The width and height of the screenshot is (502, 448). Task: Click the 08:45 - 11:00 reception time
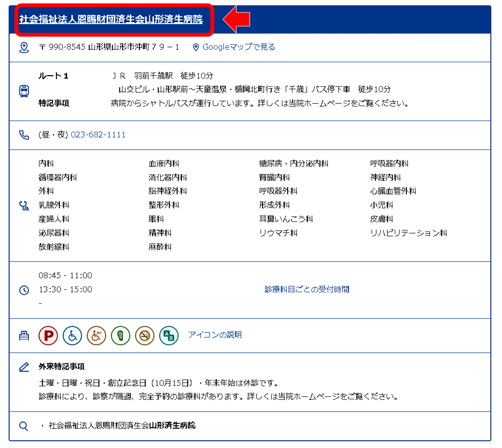pyautogui.click(x=65, y=275)
